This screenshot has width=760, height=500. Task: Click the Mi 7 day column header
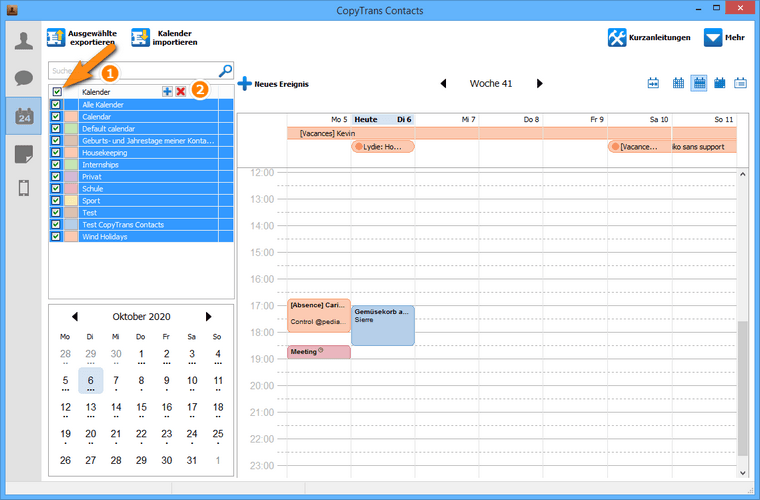click(x=447, y=119)
